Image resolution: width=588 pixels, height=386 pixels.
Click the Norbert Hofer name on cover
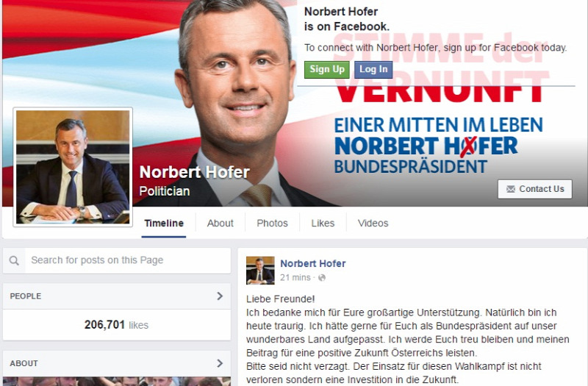coord(195,173)
